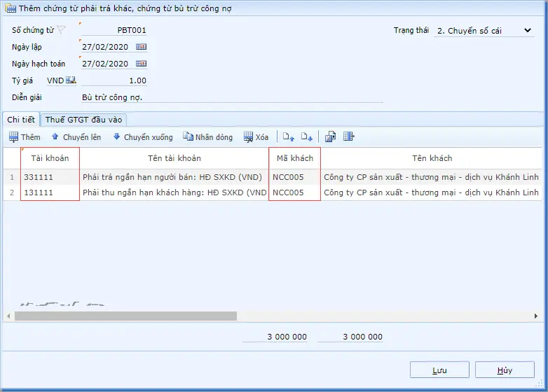Select account cell 131111
The width and height of the screenshot is (548, 392).
click(x=50, y=192)
